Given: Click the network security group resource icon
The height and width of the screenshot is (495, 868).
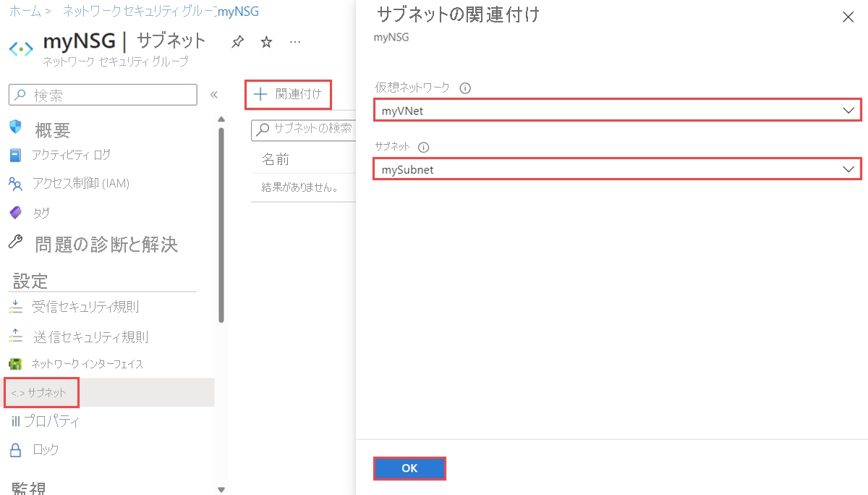Looking at the screenshot, I should 21,48.
